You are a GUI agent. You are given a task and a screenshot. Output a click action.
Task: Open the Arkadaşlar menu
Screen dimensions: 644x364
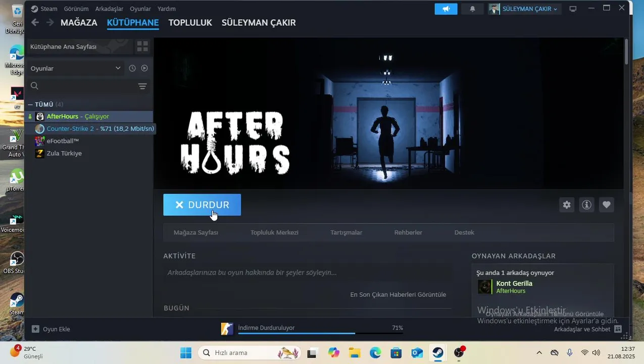109,9
